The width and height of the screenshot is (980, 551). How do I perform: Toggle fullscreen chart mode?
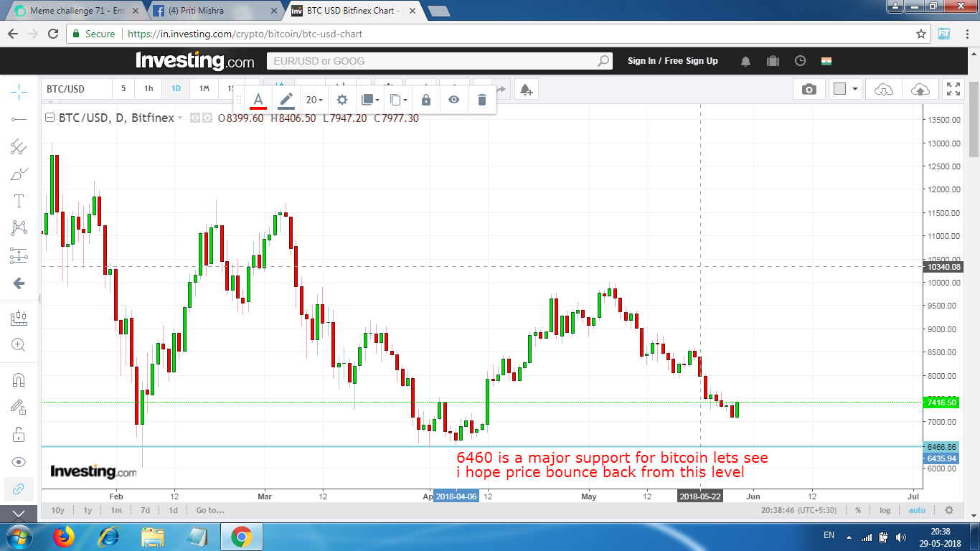tap(953, 89)
